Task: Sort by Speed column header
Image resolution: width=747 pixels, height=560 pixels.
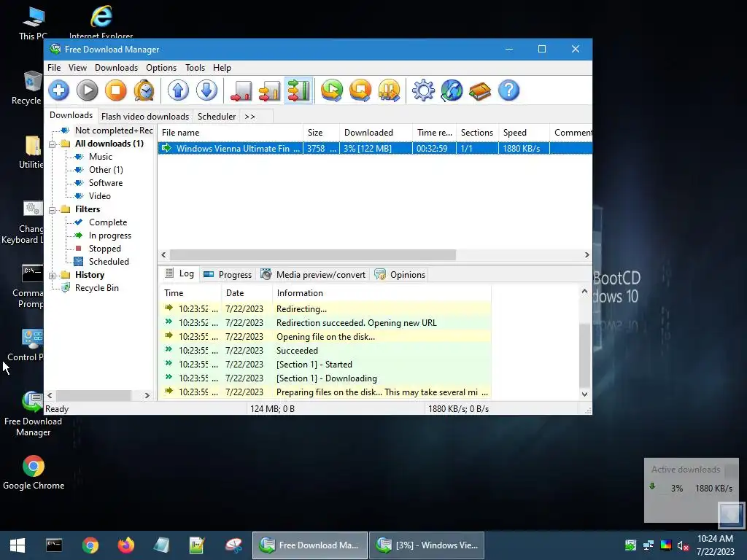Action: point(524,133)
